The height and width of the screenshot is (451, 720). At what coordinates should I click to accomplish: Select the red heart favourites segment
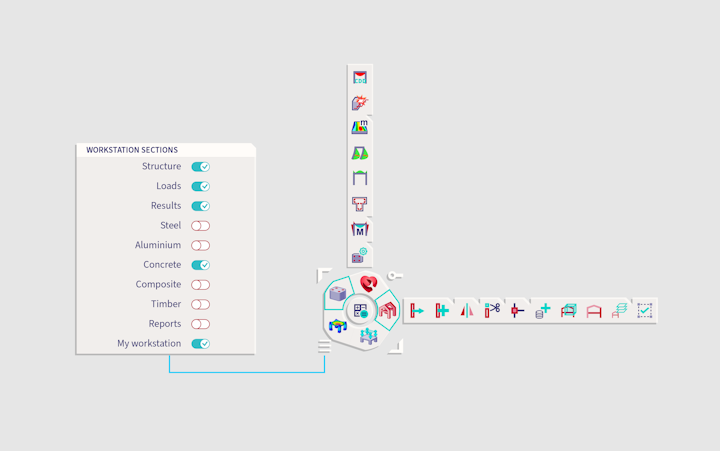pos(367,285)
